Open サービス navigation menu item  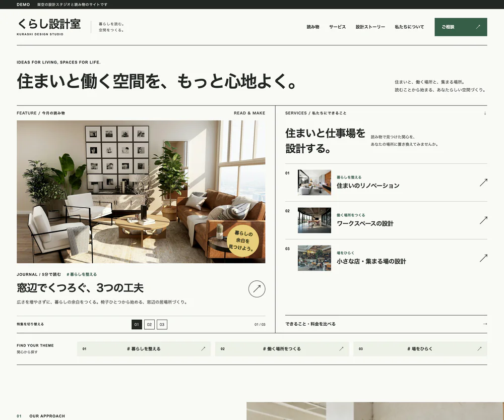(338, 27)
